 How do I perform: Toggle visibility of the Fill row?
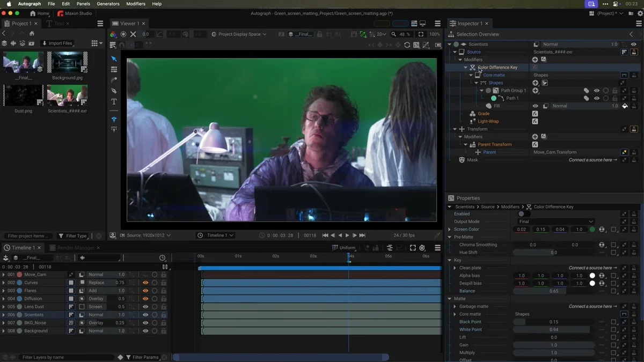pyautogui.click(x=535, y=106)
